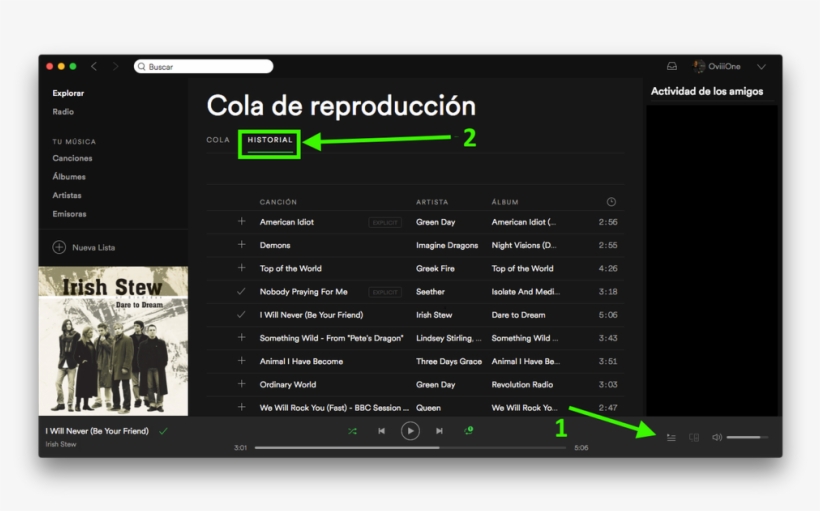The height and width of the screenshot is (511, 820).
Task: Open Radio in the sidebar
Action: point(63,111)
